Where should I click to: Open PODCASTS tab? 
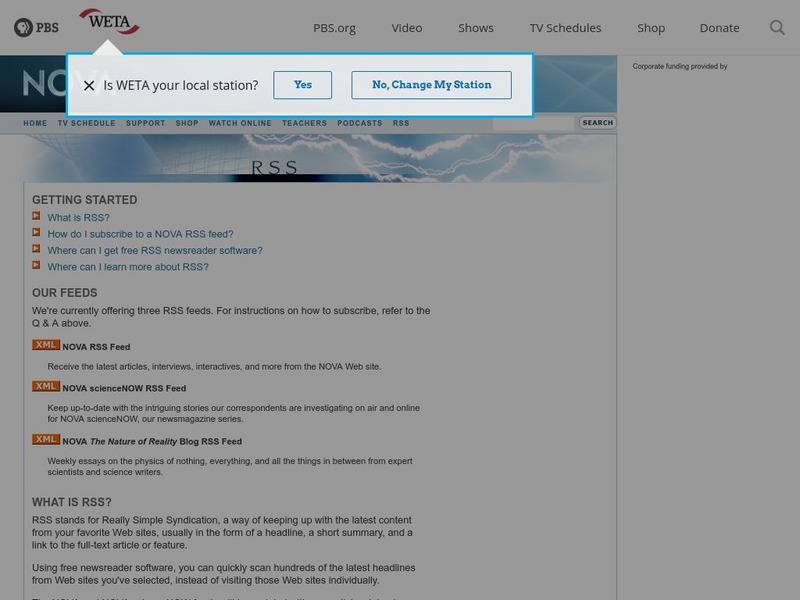coord(360,123)
